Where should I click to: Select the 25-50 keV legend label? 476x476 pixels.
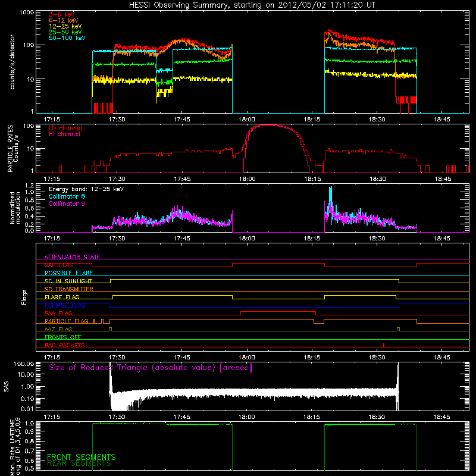(65, 32)
